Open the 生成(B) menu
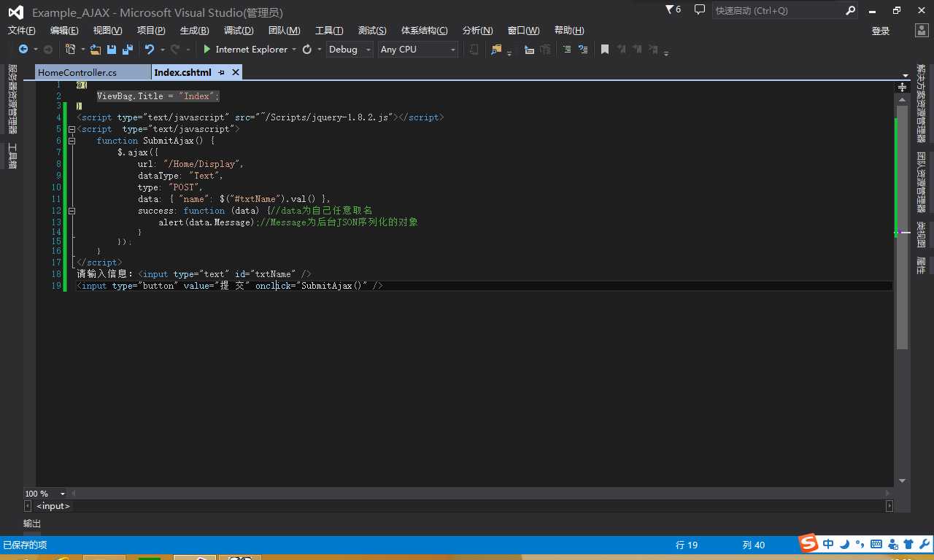The width and height of the screenshot is (934, 560). 194,30
